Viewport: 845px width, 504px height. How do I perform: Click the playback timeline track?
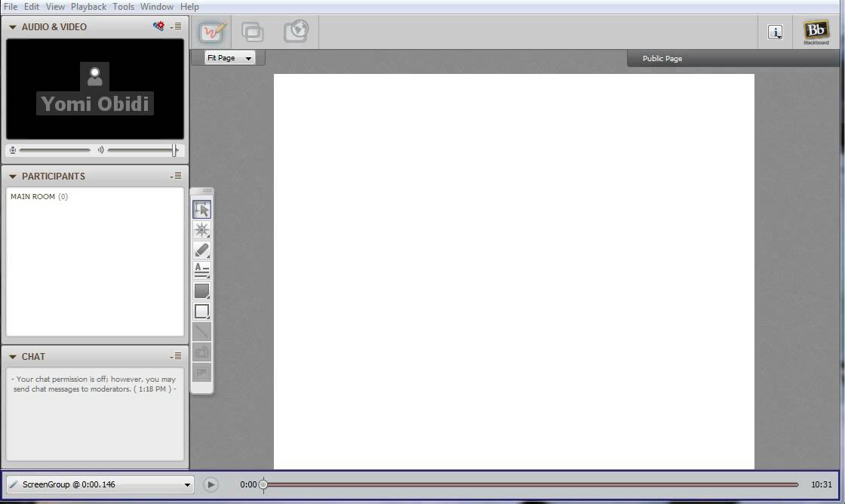coord(531,484)
